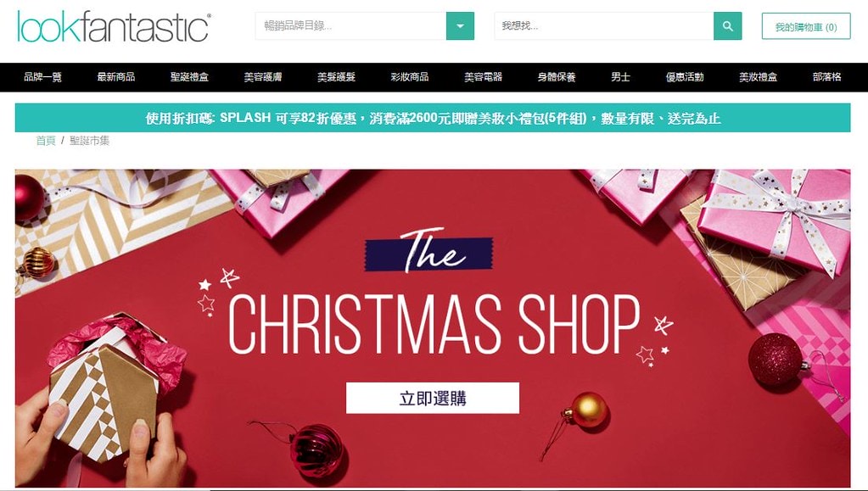Focus the 暢銷品牌目錄 brand input field
The height and width of the screenshot is (491, 868).
351,26
